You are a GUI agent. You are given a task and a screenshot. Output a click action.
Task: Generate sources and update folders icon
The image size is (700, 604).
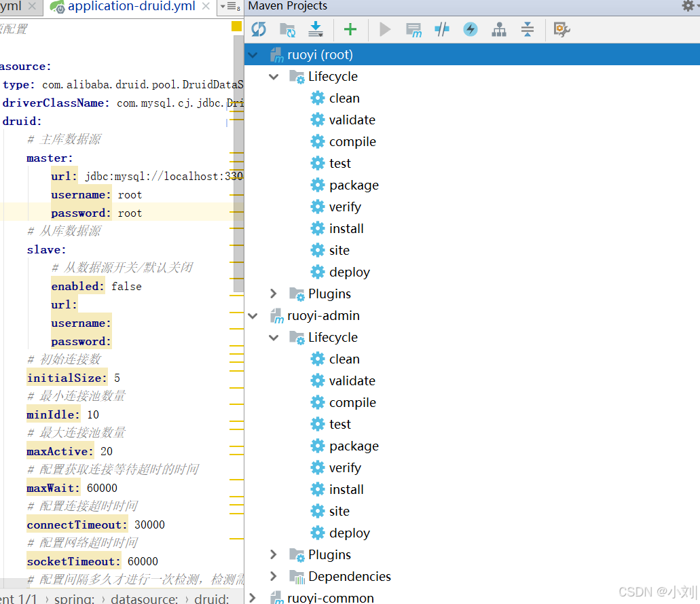[287, 29]
